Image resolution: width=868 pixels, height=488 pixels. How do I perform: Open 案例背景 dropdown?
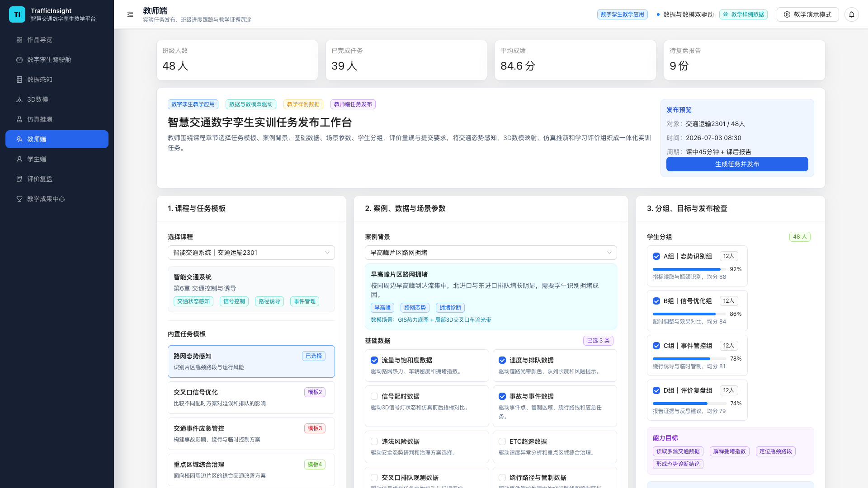(491, 253)
